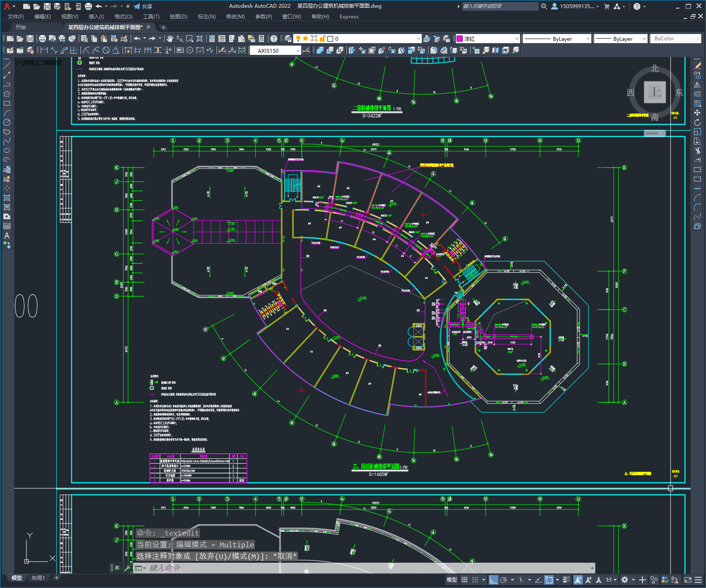Click the Center Mark icon
This screenshot has width=706, height=588.
pyautogui.click(x=190, y=50)
